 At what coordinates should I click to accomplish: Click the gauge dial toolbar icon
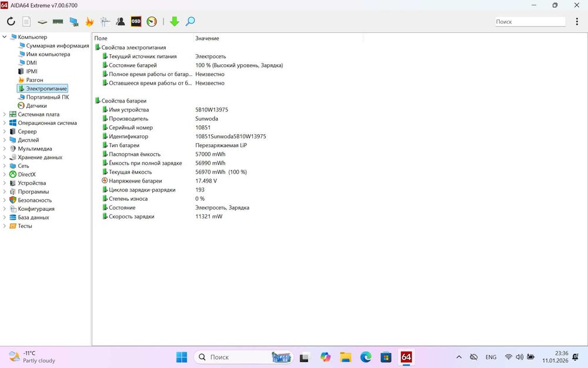tap(152, 21)
